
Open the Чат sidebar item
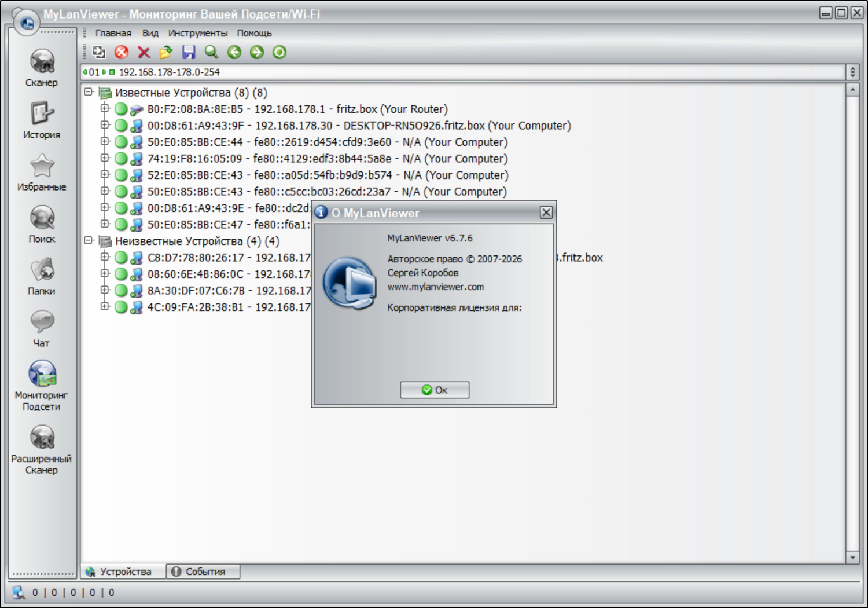[x=42, y=327]
